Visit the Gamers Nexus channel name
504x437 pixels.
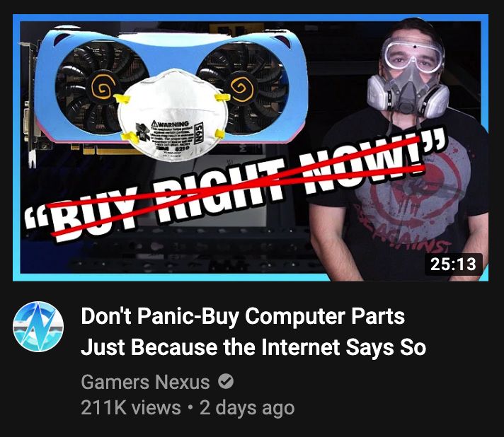pyautogui.click(x=145, y=382)
